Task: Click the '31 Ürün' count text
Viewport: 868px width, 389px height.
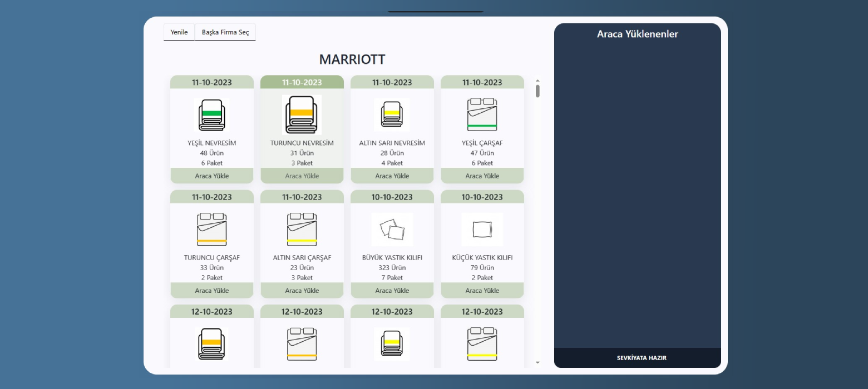Action: pos(302,153)
